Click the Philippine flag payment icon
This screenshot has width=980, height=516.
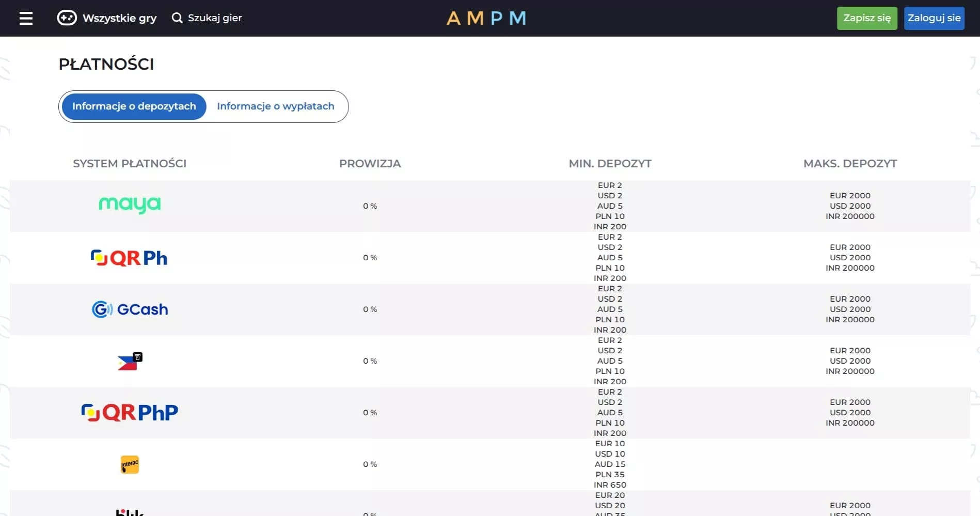point(130,362)
